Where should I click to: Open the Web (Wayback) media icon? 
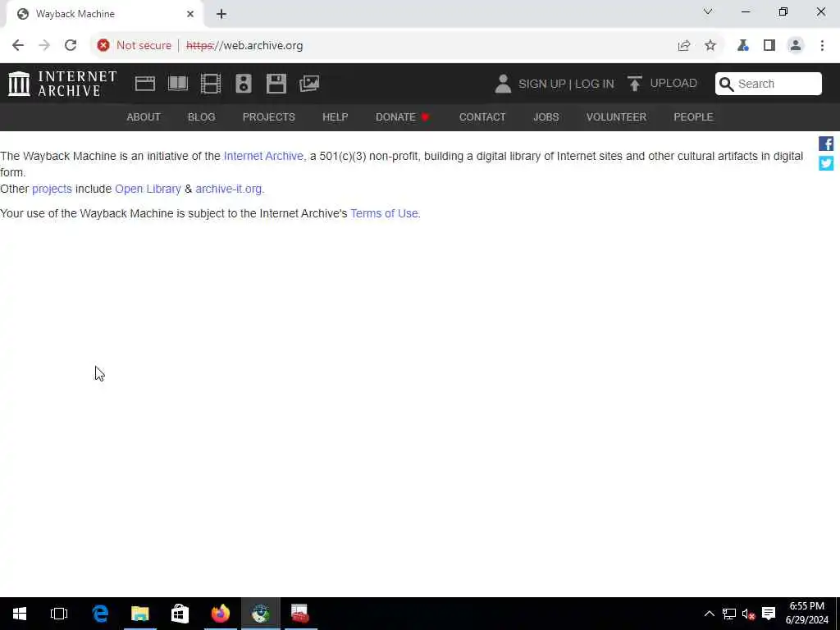[x=144, y=84]
